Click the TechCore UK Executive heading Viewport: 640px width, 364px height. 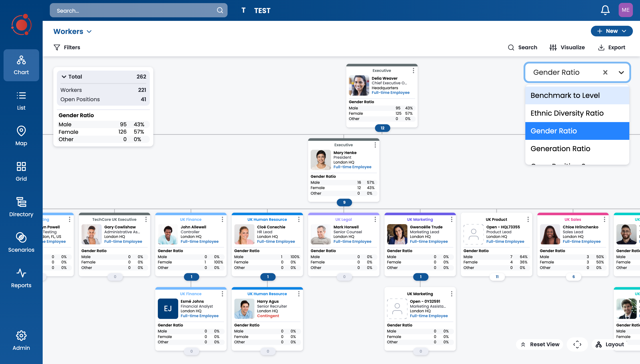(x=114, y=219)
